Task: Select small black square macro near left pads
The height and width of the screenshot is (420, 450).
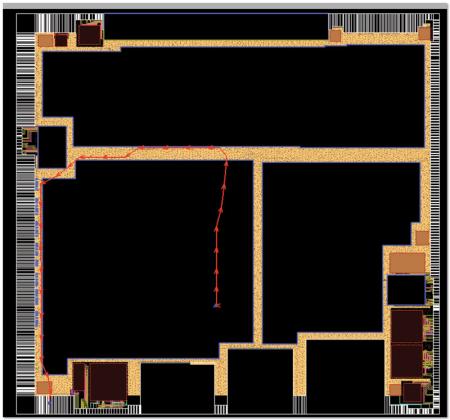Action: (52, 147)
